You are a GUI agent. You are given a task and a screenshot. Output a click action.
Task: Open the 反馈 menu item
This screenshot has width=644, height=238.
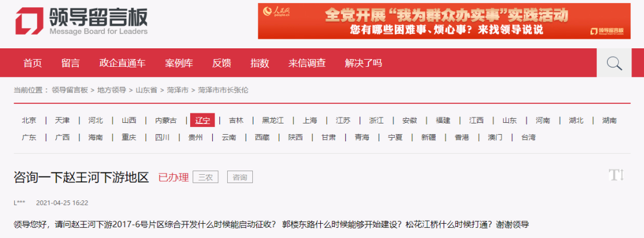pyautogui.click(x=222, y=63)
